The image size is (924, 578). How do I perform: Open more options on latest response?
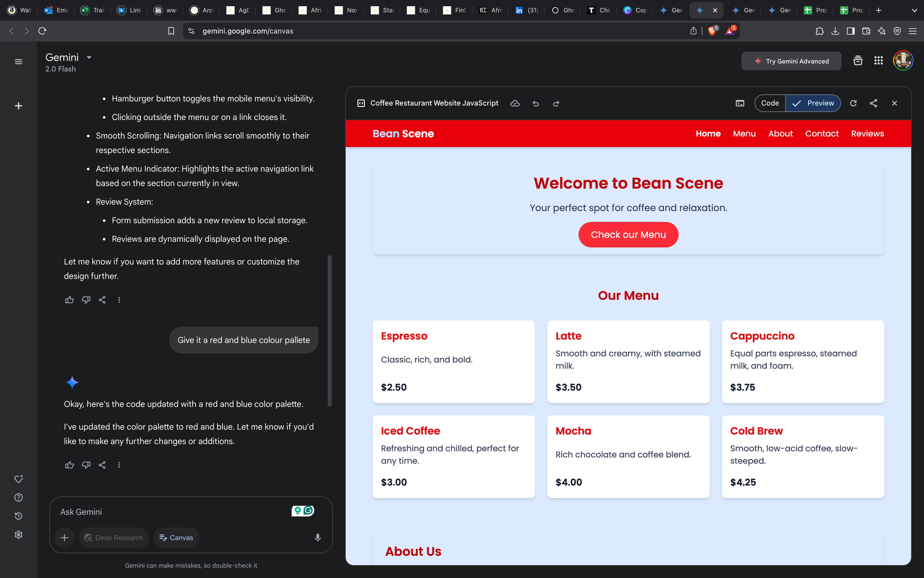pos(119,465)
